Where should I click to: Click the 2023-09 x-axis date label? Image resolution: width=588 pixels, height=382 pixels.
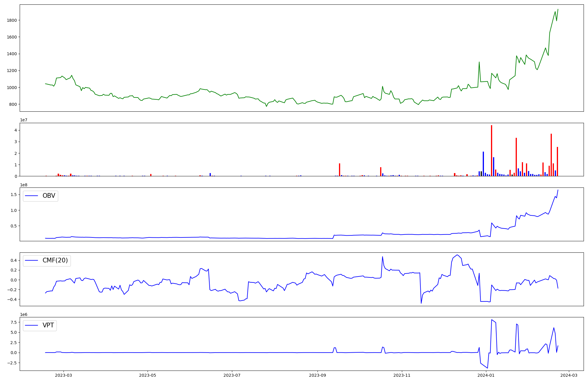(x=318, y=375)
